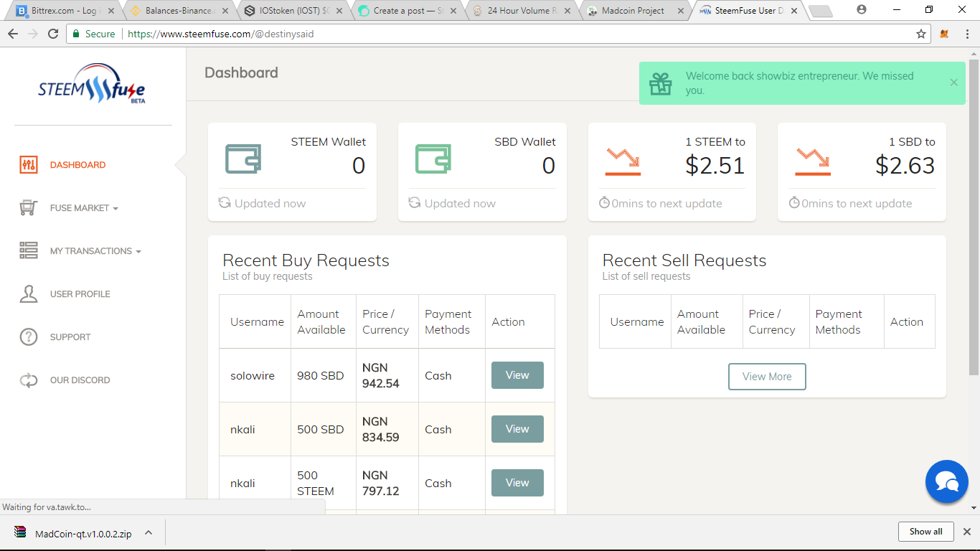Click the refresh icon under SBD Wallet

pyautogui.click(x=415, y=203)
